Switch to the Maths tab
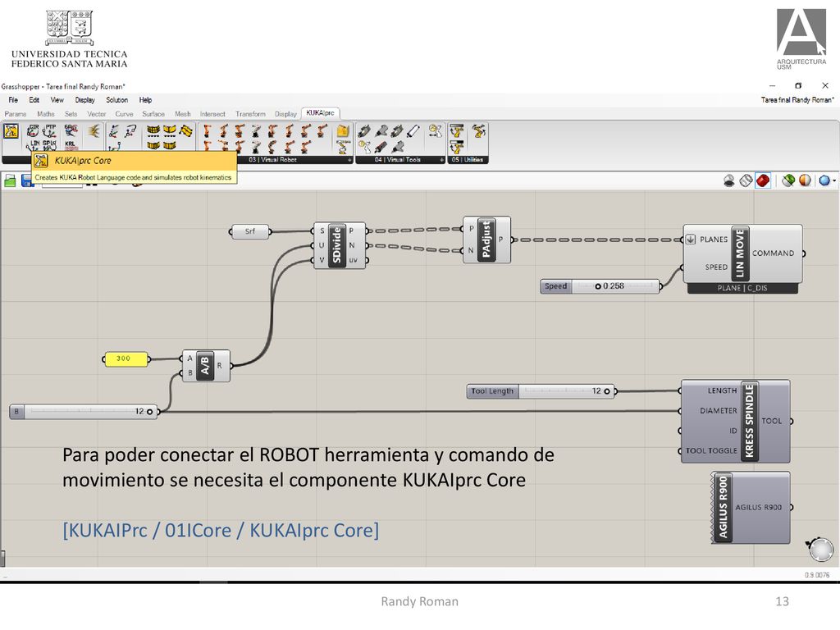840x630 pixels. click(46, 114)
